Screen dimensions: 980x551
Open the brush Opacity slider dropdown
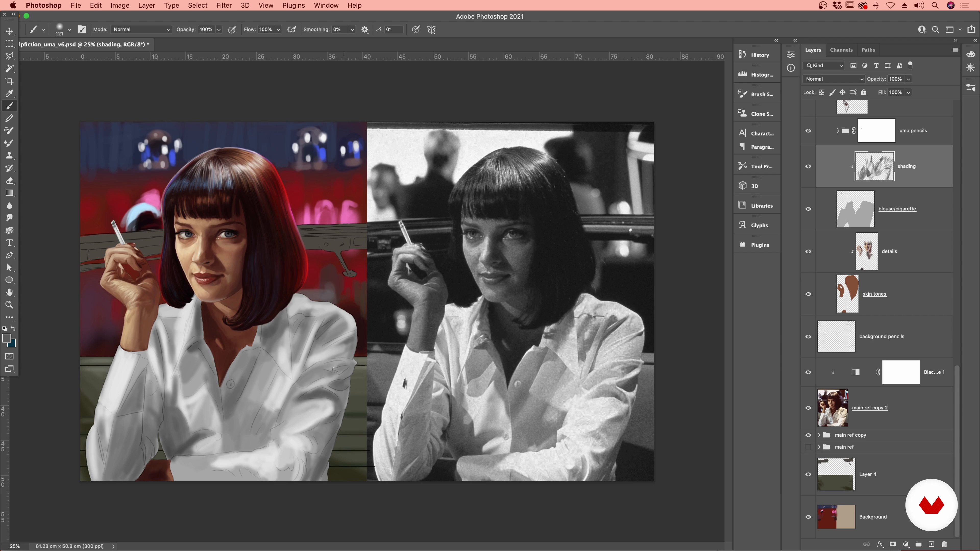[x=219, y=30]
